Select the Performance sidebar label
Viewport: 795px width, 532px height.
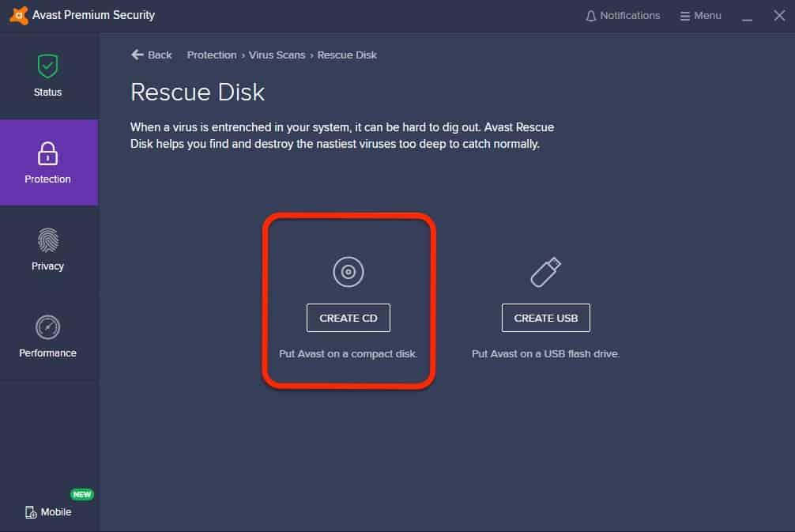click(47, 353)
